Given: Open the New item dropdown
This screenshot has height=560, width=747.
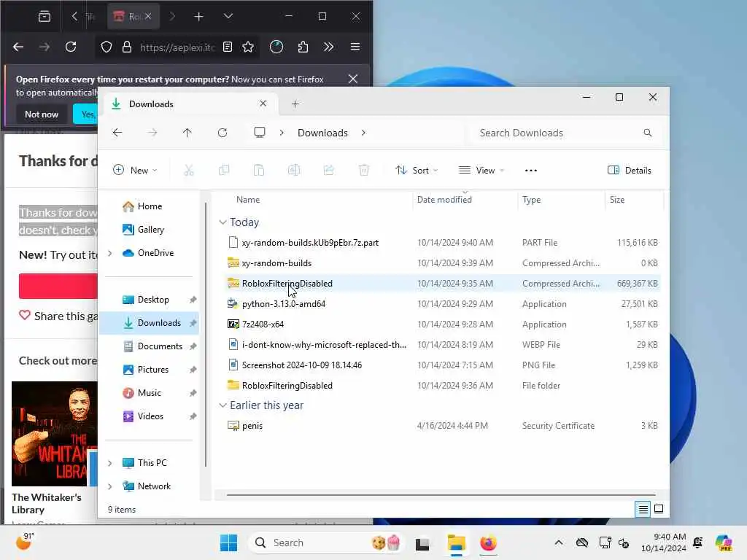Looking at the screenshot, I should [135, 171].
